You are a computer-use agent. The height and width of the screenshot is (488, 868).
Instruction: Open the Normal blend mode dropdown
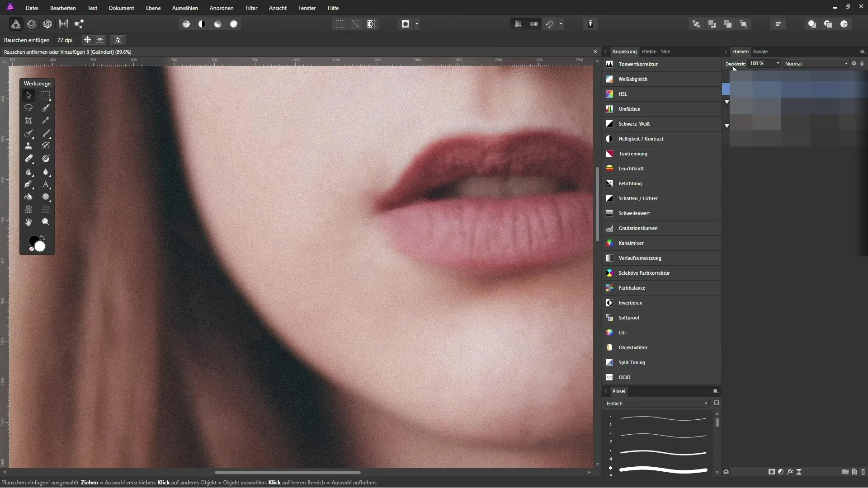coord(816,64)
